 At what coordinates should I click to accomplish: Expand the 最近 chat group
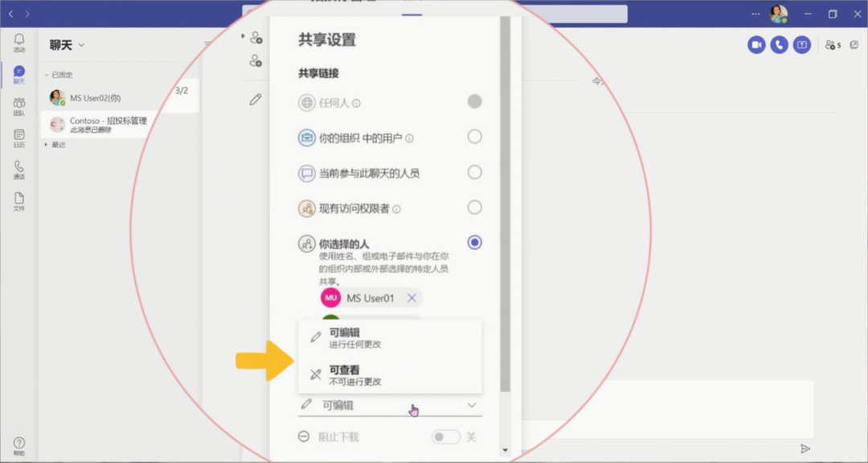click(x=55, y=145)
